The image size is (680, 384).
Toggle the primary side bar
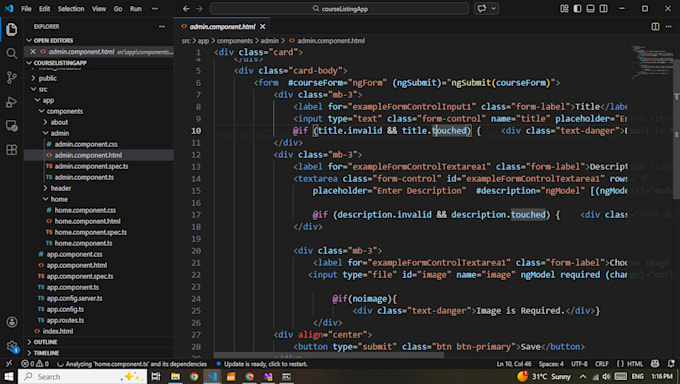pyautogui.click(x=577, y=9)
